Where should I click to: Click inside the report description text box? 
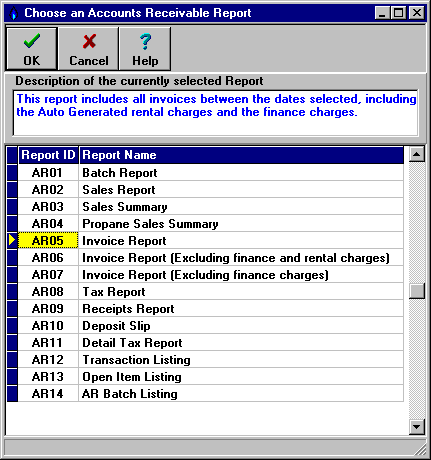pyautogui.click(x=215, y=113)
